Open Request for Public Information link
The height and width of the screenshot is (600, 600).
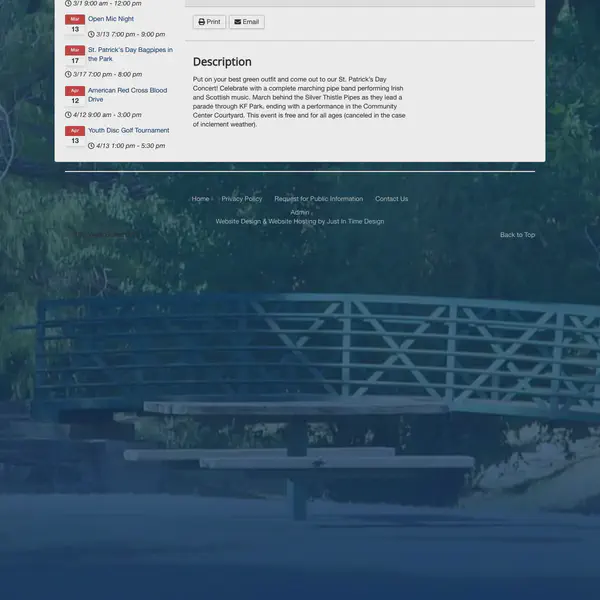pos(318,199)
